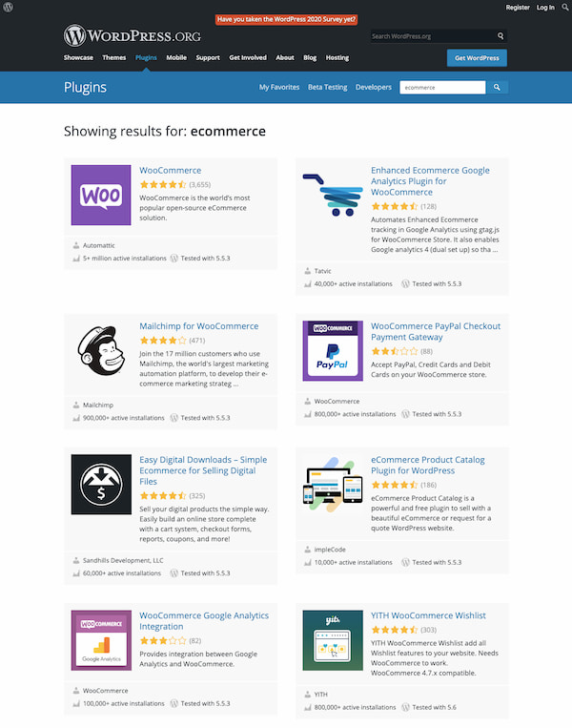The height and width of the screenshot is (728, 572).
Task: Click the shopping cart analytics plugin icon
Action: pos(333,195)
